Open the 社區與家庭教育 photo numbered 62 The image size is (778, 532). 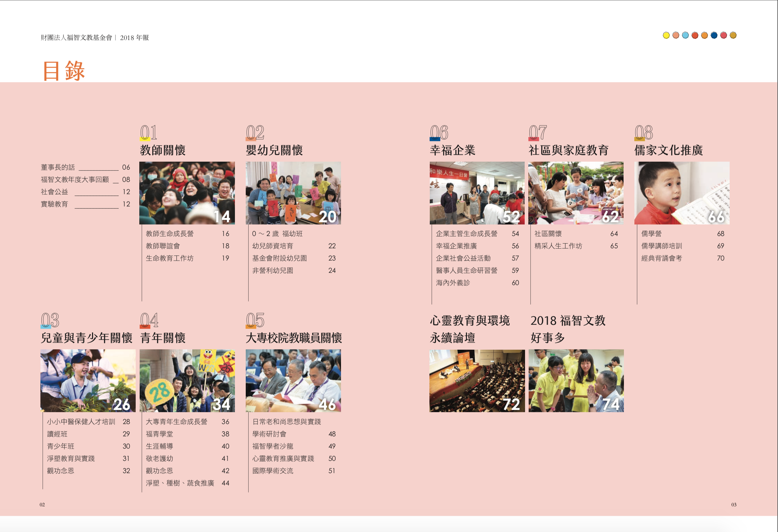pyautogui.click(x=576, y=193)
